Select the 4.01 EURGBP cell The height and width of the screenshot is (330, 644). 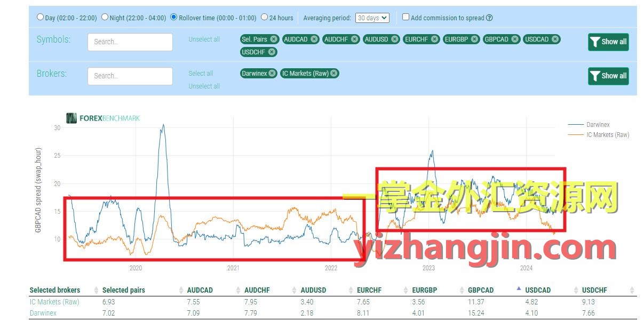point(419,313)
